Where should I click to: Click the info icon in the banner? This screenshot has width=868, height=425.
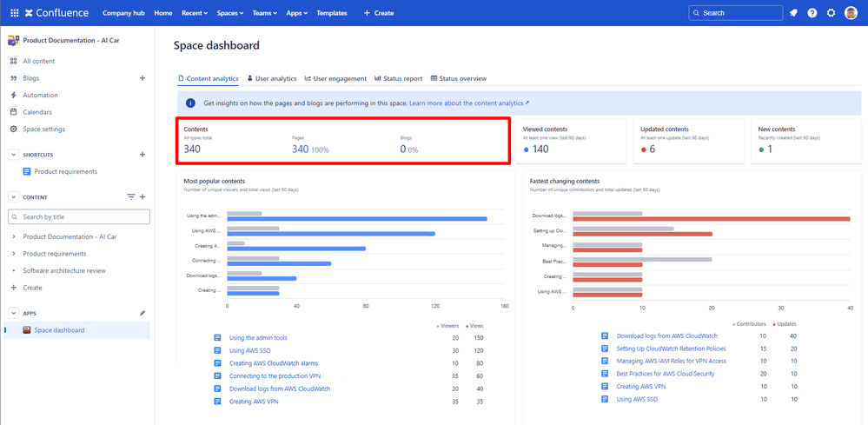[190, 103]
